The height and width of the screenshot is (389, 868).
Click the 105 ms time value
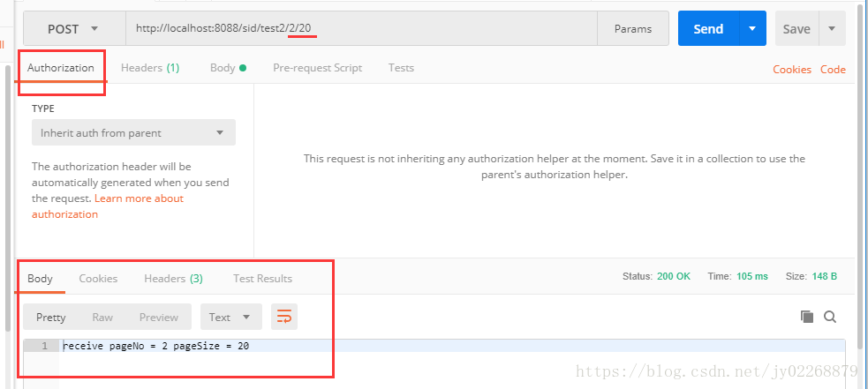coord(752,276)
